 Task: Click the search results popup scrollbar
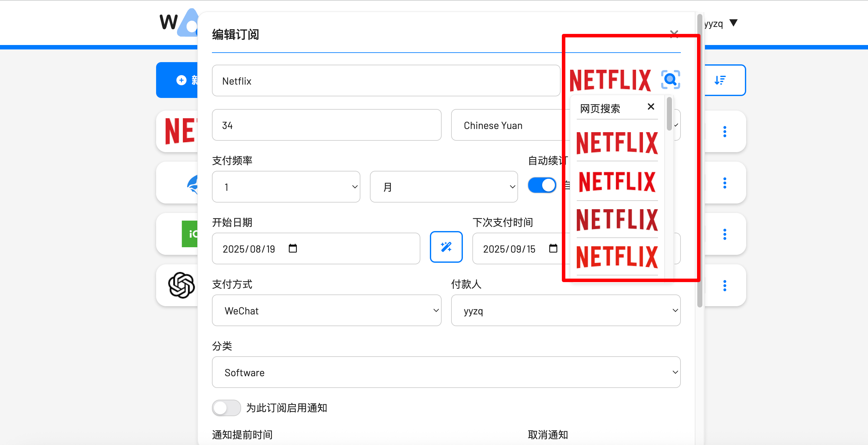669,114
